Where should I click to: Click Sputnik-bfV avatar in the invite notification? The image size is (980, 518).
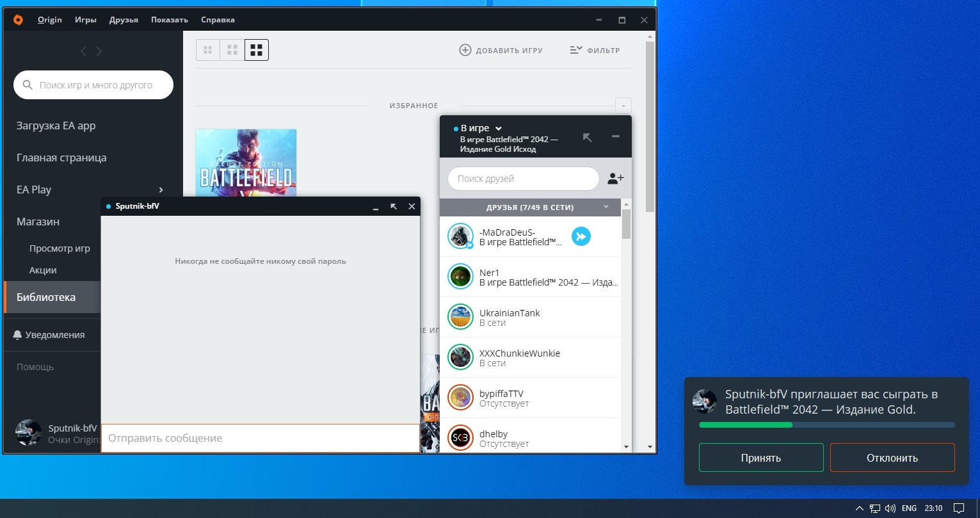click(705, 401)
